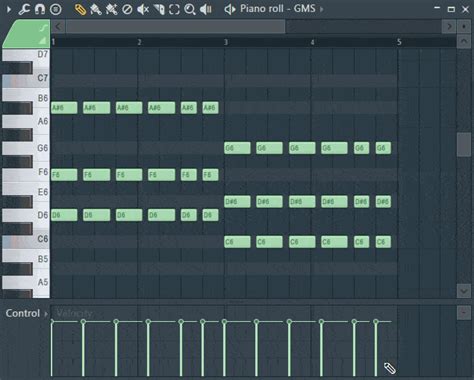Click the Control label
Viewport: 474px width, 380px height.
[23, 313]
